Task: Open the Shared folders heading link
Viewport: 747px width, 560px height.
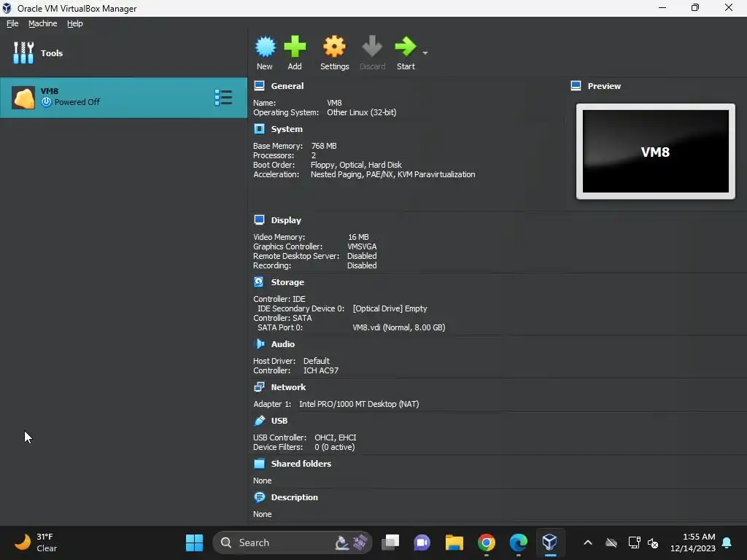Action: coord(301,464)
